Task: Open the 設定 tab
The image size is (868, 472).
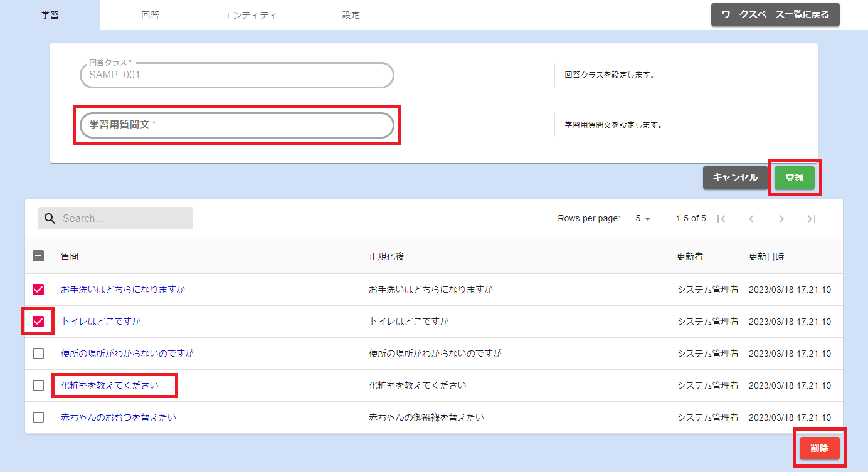Action: [351, 15]
